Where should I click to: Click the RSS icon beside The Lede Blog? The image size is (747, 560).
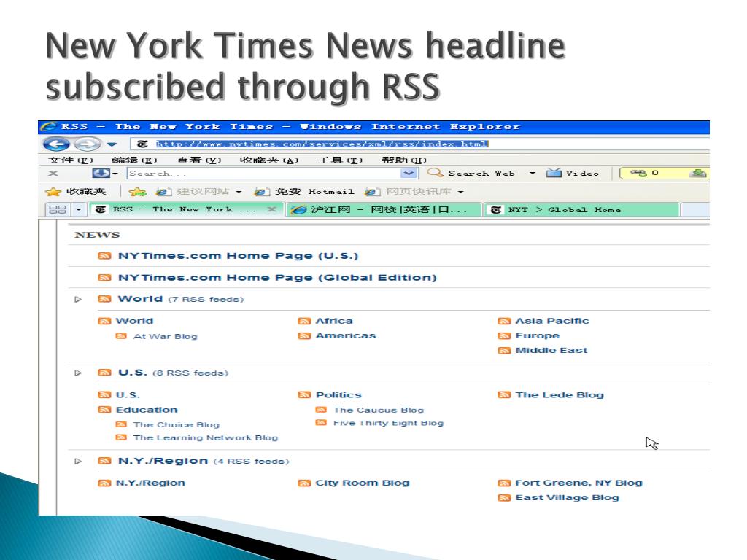point(504,394)
